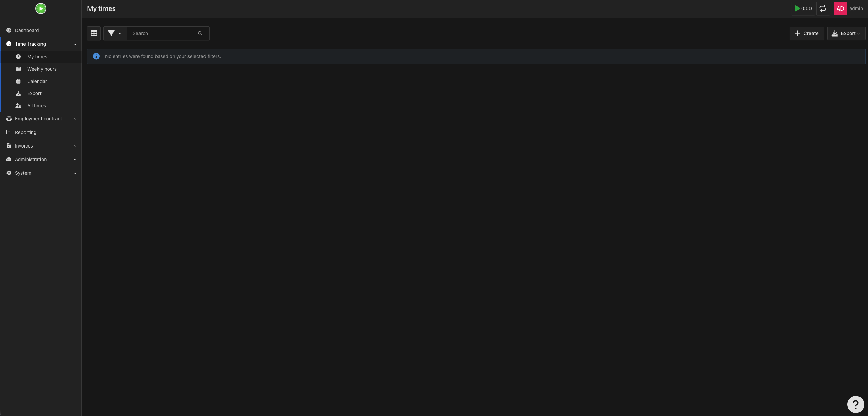Click the info icon in the notice
The image size is (868, 416).
pyautogui.click(x=96, y=56)
